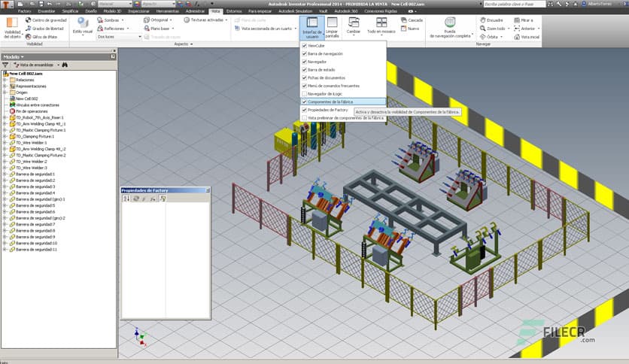This screenshot has height=364, width=629.
Task: Switch to the Diseño tab
Action: tap(91, 11)
